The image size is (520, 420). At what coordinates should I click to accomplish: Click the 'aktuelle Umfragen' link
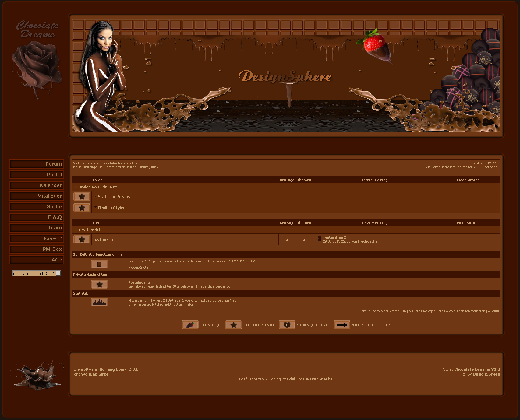point(422,311)
